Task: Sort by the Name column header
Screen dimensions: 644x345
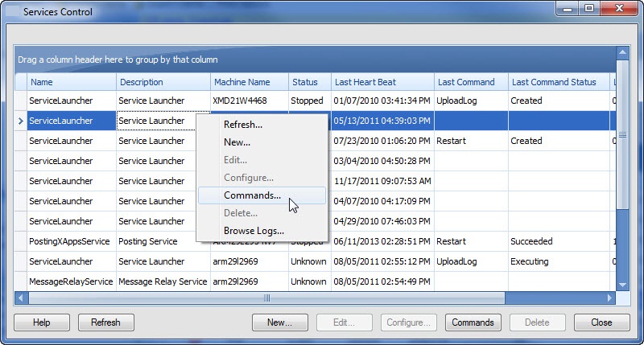Action: [x=71, y=82]
